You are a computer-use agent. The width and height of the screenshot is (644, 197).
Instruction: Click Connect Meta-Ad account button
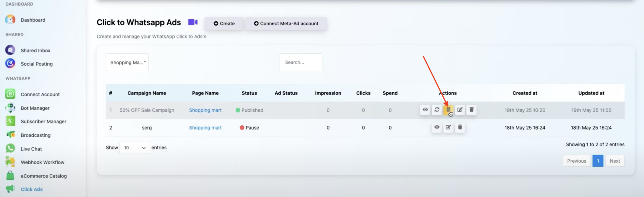pyautogui.click(x=286, y=23)
